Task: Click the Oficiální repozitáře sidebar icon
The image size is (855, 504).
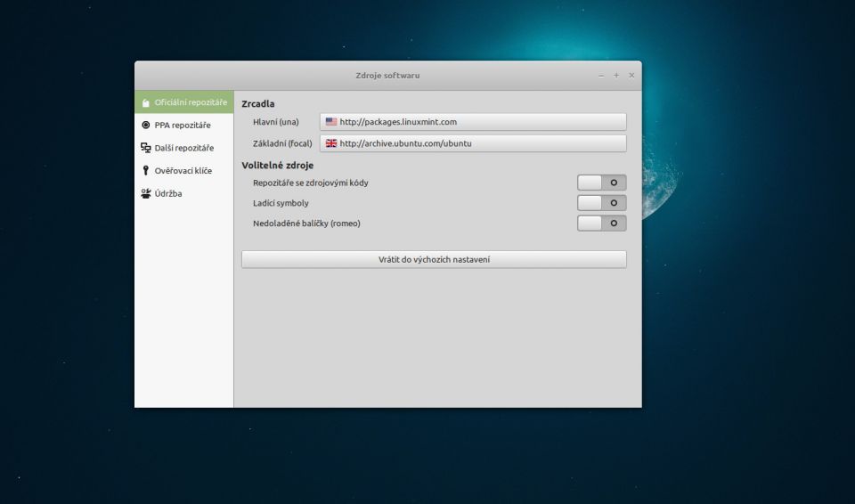Action: tap(145, 102)
